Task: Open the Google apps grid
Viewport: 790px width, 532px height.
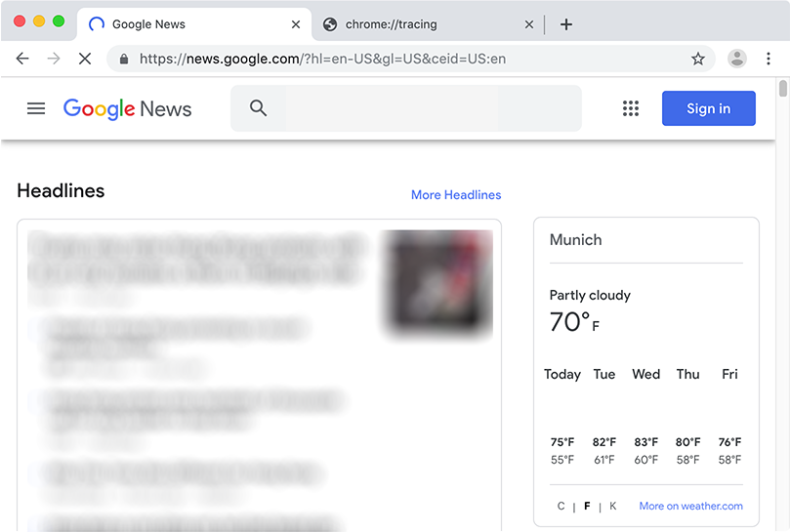Action: (631, 108)
